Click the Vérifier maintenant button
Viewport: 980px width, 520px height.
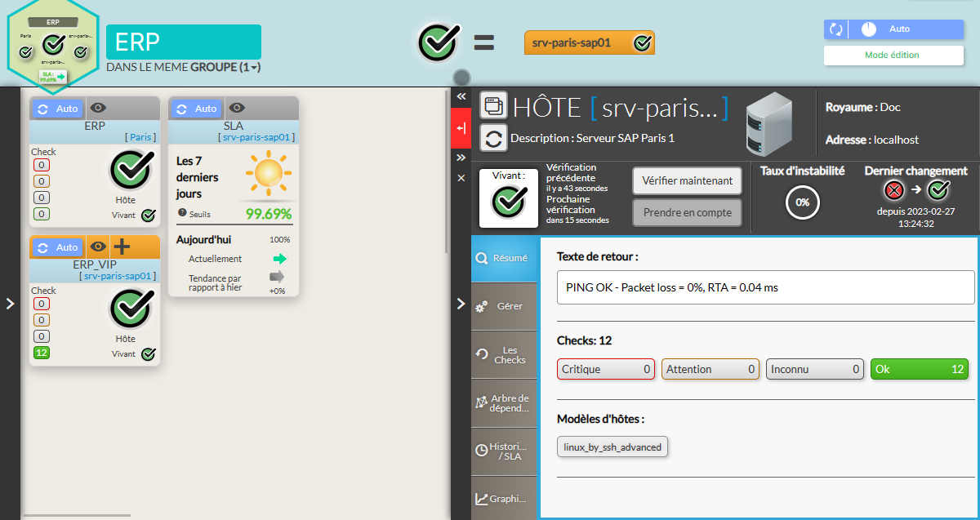pos(687,181)
